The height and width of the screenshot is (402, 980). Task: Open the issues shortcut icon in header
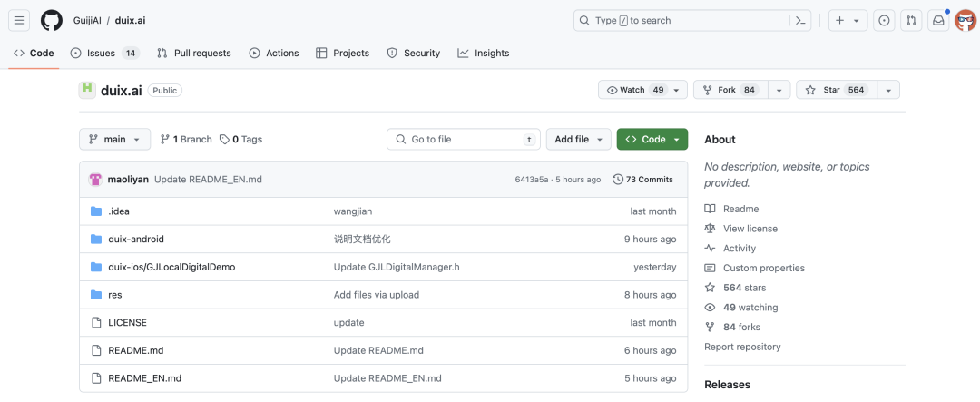tap(884, 21)
